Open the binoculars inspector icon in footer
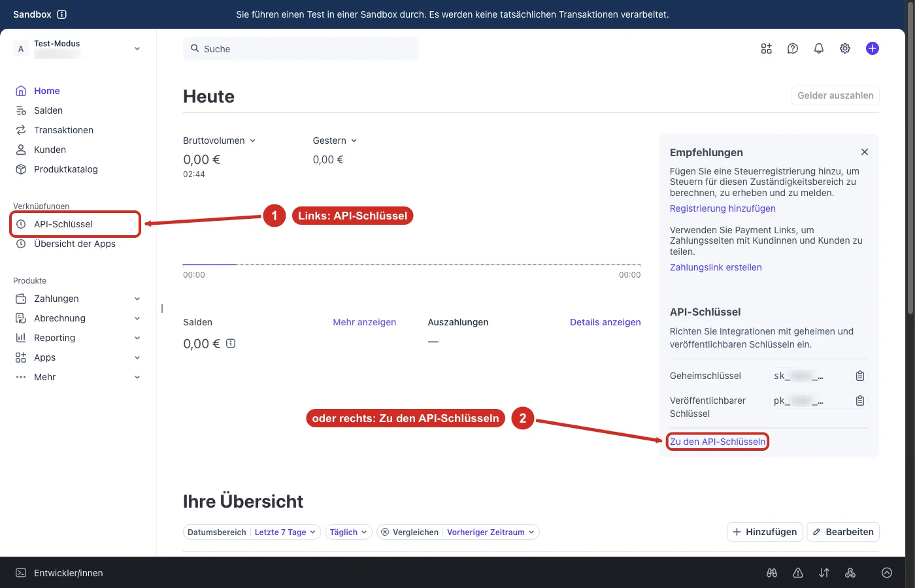The height and width of the screenshot is (588, 915). pos(772,573)
